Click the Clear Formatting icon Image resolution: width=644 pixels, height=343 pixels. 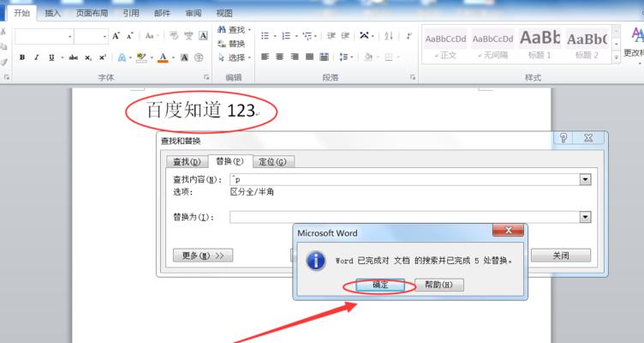[174, 36]
